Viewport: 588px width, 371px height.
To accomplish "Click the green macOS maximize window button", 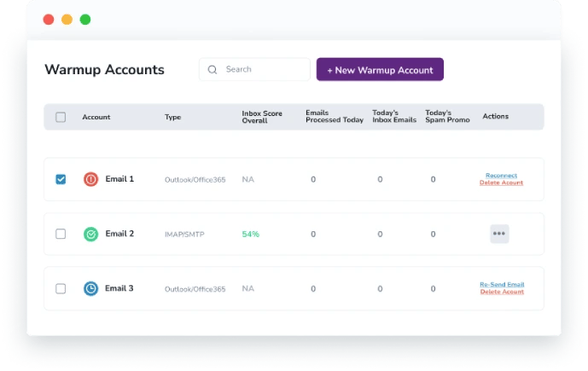I will coord(85,20).
